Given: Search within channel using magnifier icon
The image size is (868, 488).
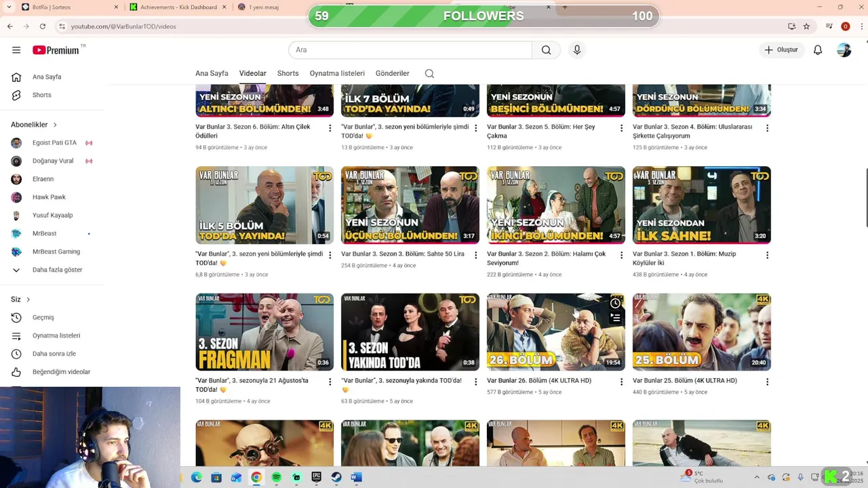Looking at the screenshot, I should click(x=429, y=73).
